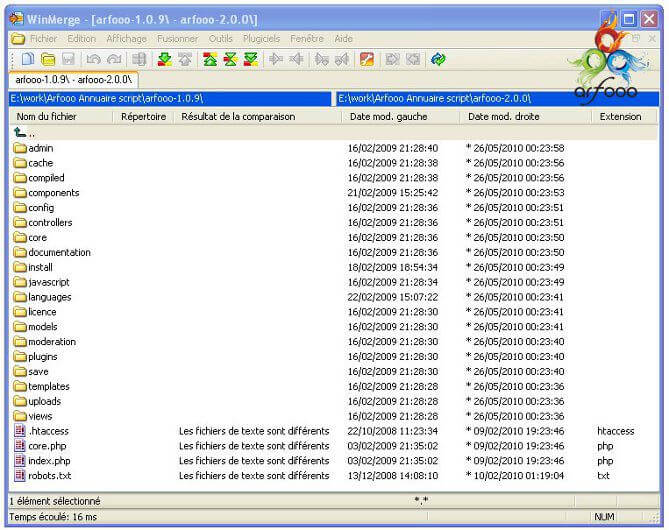This screenshot has height=530, width=669.
Task: Select the uploads folder row
Action: click(333, 402)
